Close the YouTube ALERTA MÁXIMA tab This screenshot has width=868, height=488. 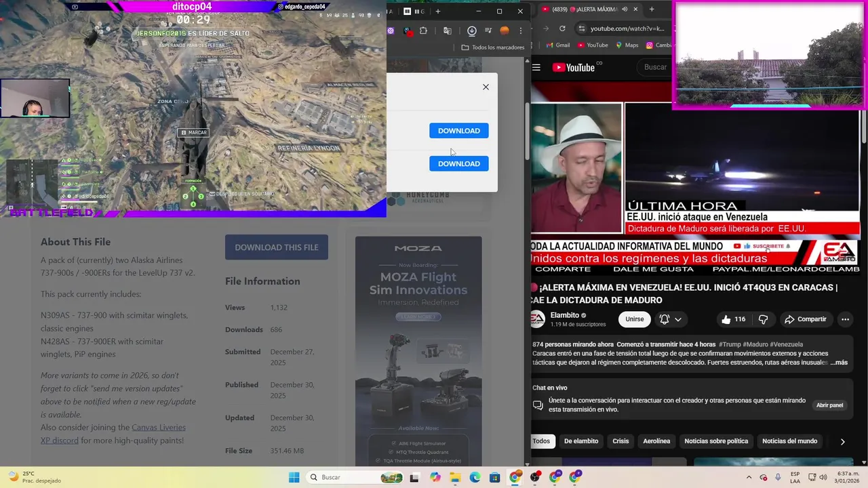point(636,9)
